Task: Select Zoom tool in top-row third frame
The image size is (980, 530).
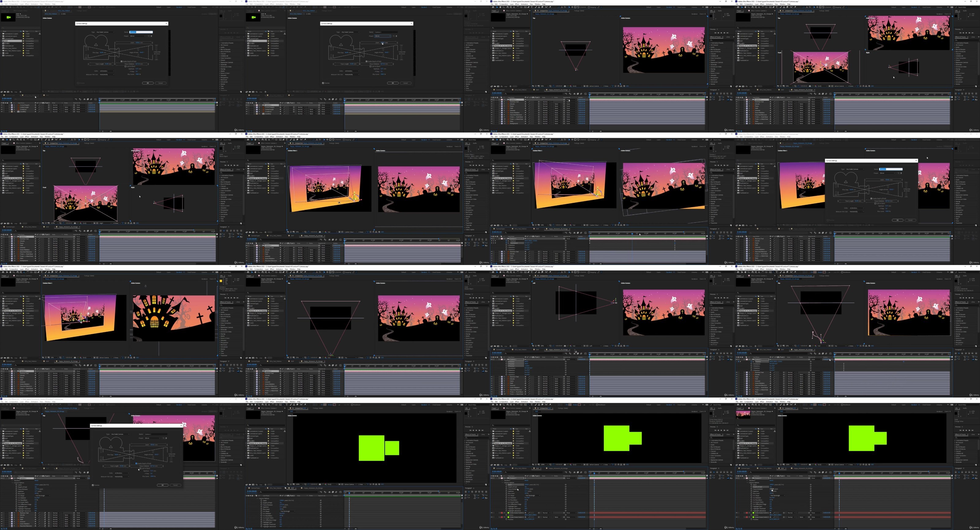Action: 504,7
